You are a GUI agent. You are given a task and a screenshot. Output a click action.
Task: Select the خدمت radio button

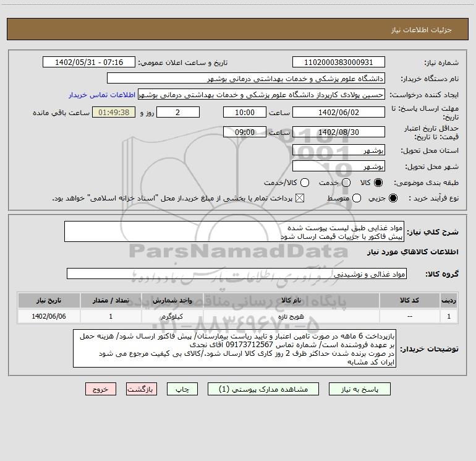(x=346, y=183)
